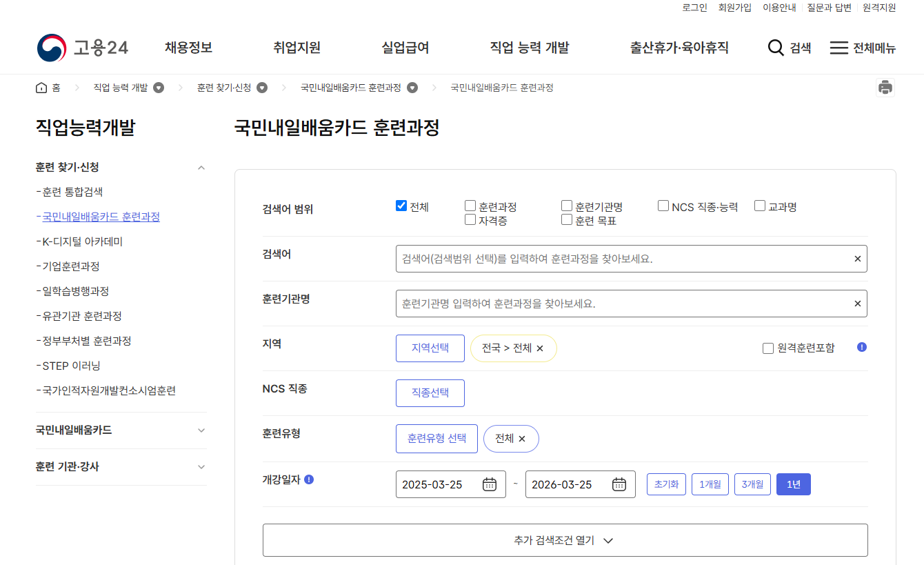Select the 1개월 date range preset
The height and width of the screenshot is (565, 924).
click(x=710, y=484)
